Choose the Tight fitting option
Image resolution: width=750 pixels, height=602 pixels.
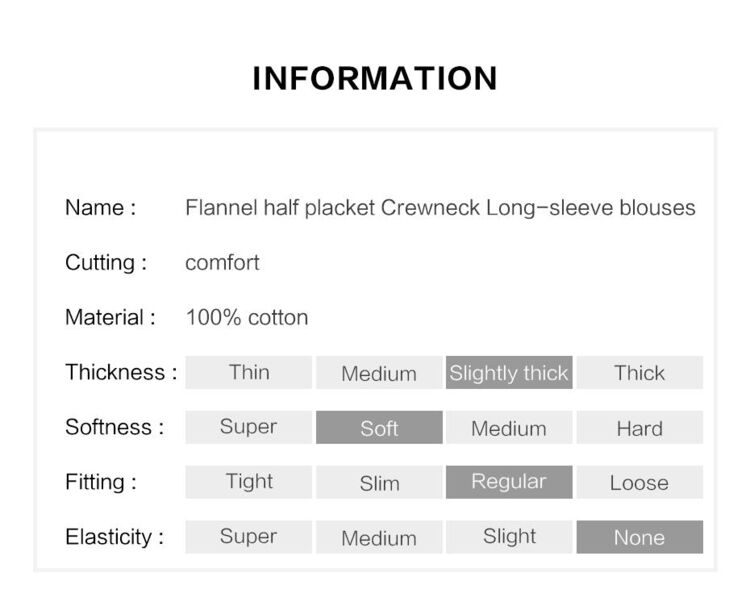249,482
